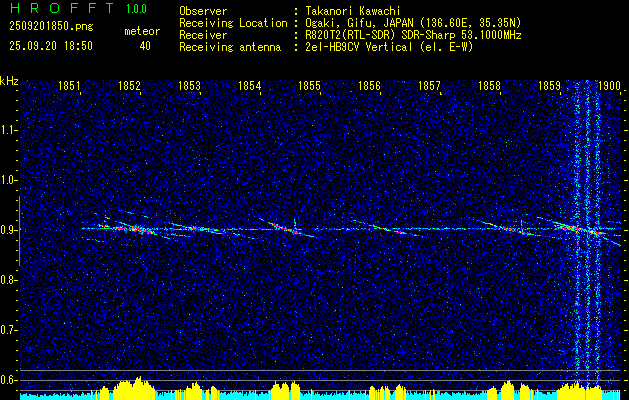Screen dimensions: 629x400
Task: Click the 1854 time marker
Action: click(x=249, y=85)
